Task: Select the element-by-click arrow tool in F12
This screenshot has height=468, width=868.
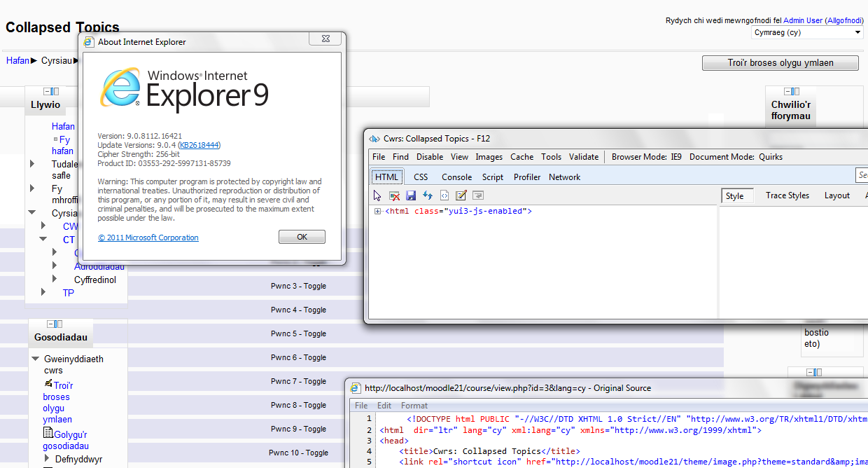Action: (x=379, y=195)
